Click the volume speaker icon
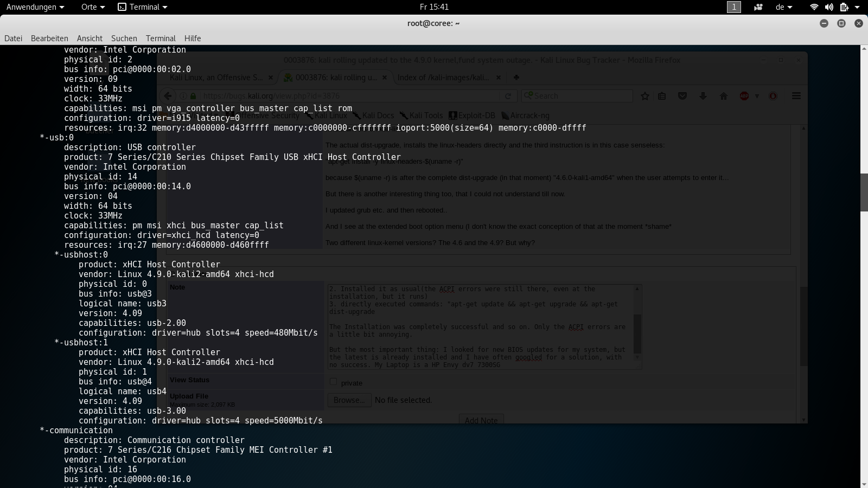The width and height of the screenshot is (868, 488). 829,7
